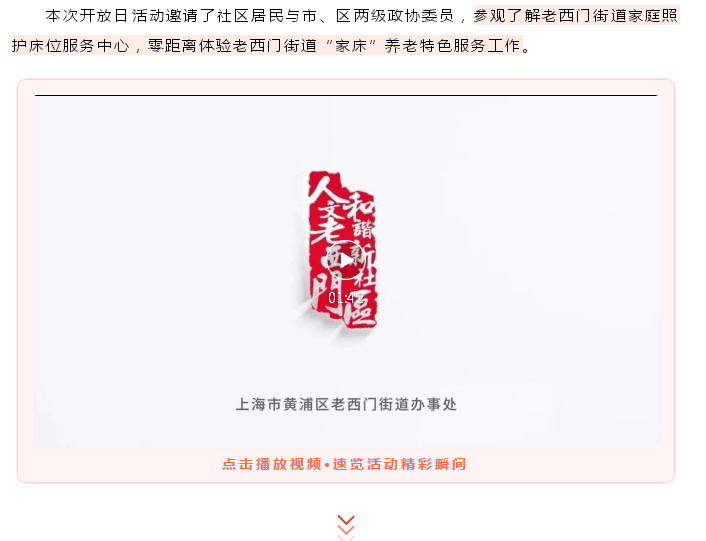Click 上海市黄浦区老西门街道办事处 text in video
The image size is (706, 541).
[346, 404]
